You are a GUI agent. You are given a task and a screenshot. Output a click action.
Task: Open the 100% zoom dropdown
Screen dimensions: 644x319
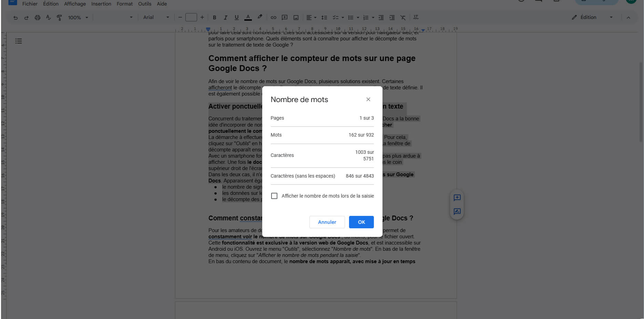(x=78, y=18)
